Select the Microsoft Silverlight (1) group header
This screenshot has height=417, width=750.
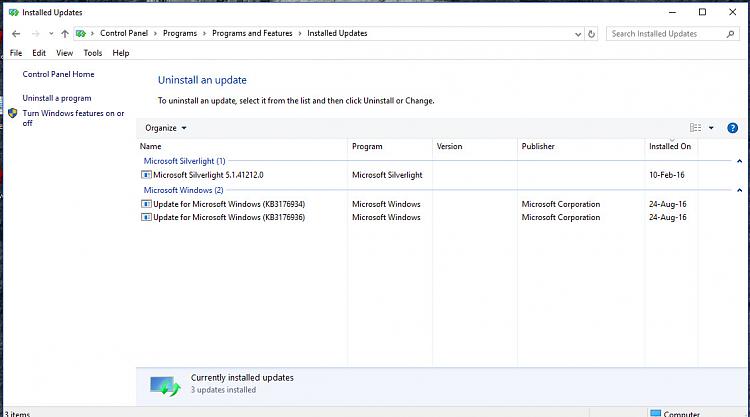point(184,161)
